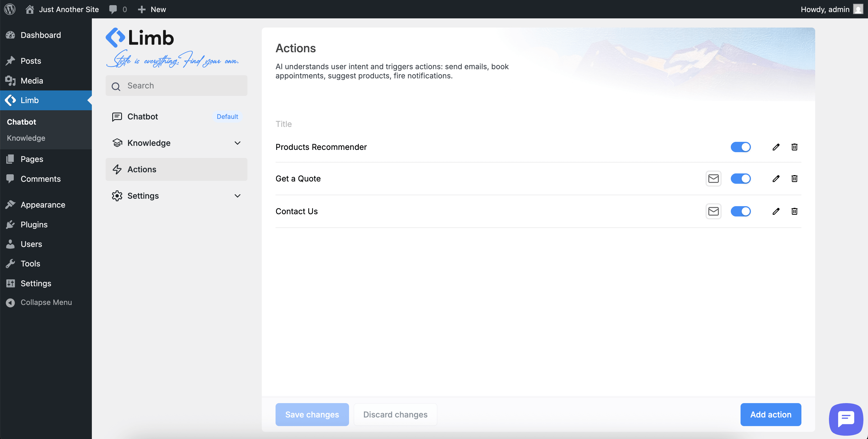Click the Actions lightning bolt icon
The height and width of the screenshot is (439, 868).
(x=117, y=169)
